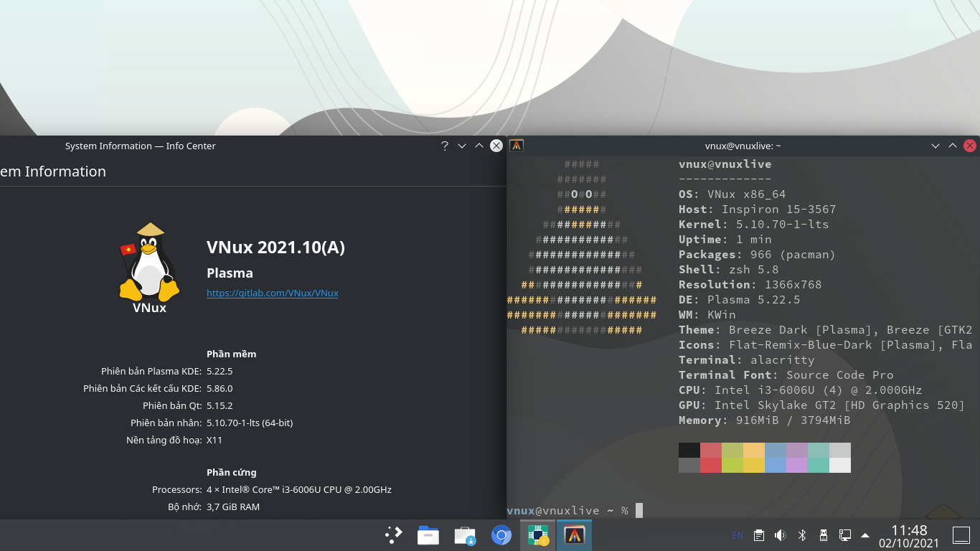This screenshot has width=980, height=551.
Task: Open network connections tray icon
Action: [845, 535]
